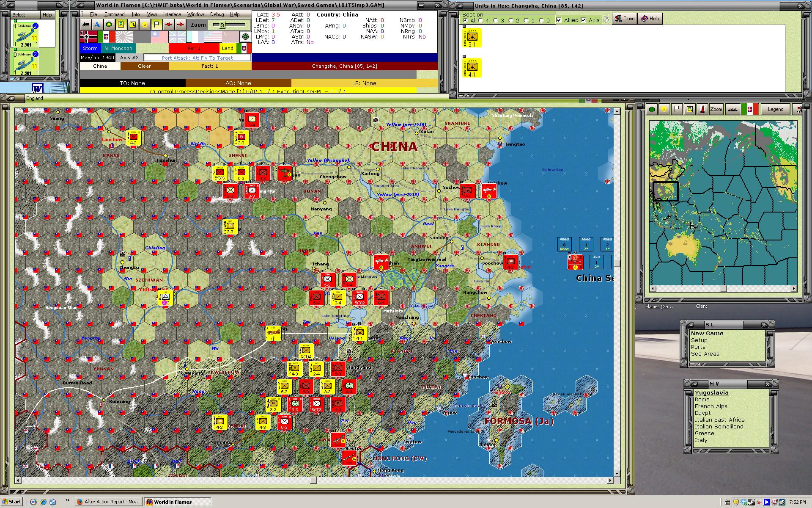Open the File menu
This screenshot has width=812, height=508.
coord(93,14)
